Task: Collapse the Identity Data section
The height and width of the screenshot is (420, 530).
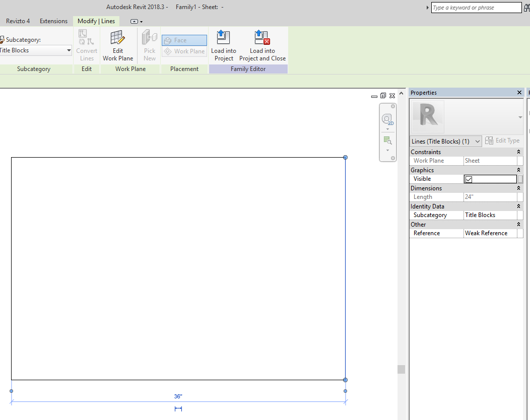Action: coord(518,206)
